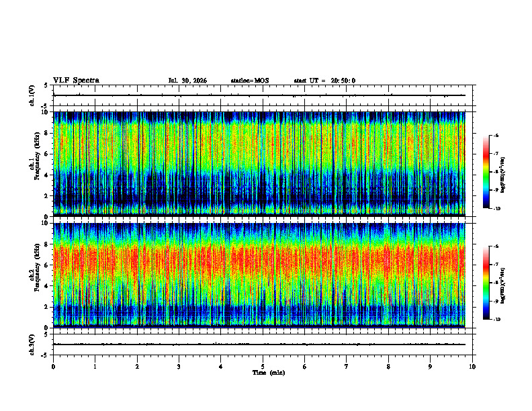532x411 pixels.
Task: Click the ch.2 spectrogram 2 kHz tick label
Action: 47,307
